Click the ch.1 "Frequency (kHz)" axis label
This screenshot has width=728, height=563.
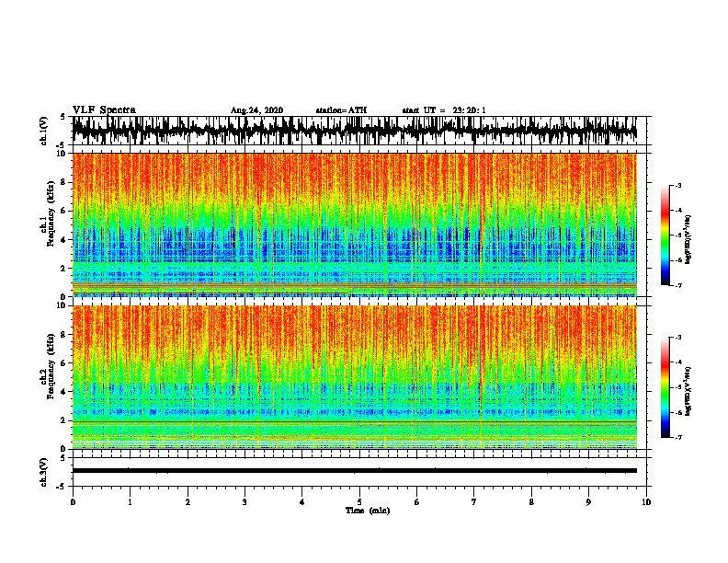(x=51, y=213)
